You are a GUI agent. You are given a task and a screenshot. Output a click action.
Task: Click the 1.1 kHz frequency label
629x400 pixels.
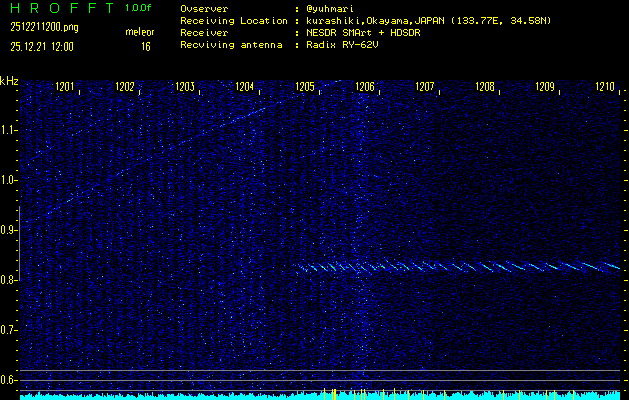coord(9,130)
